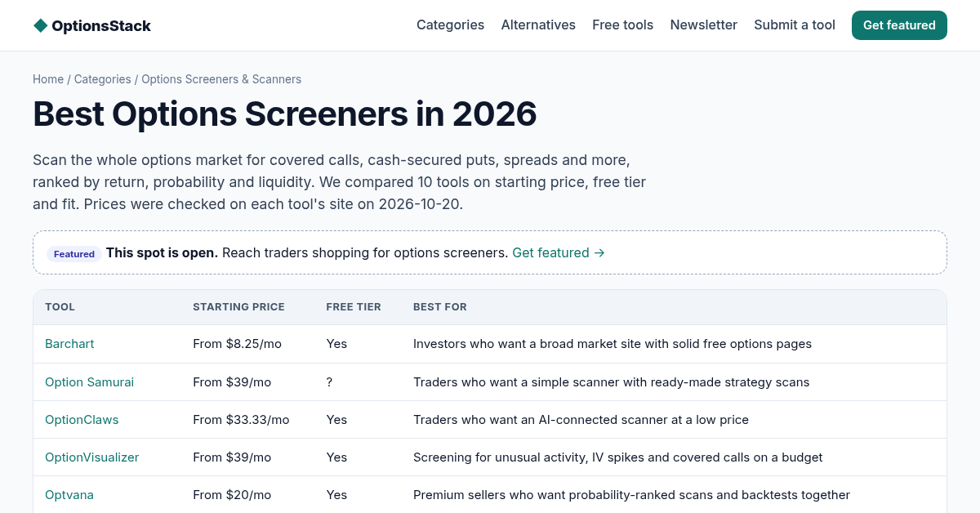
Task: Click Option Samurai's Best For description
Action: click(611, 382)
